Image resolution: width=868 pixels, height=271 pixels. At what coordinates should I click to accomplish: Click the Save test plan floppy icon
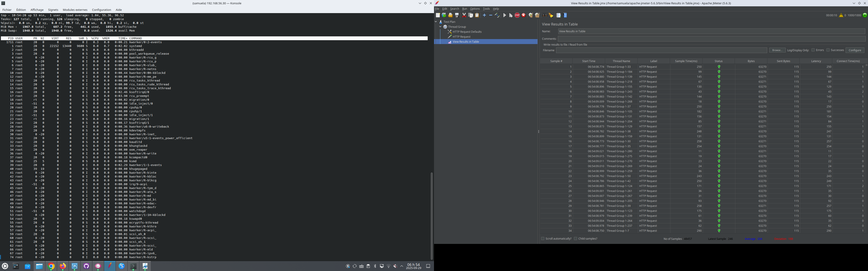coord(457,15)
